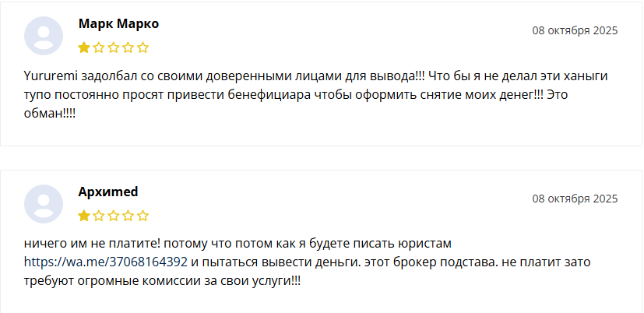Click the fourth star in Марк Марко's rating
Screen dimensions: 644x313
click(x=128, y=47)
